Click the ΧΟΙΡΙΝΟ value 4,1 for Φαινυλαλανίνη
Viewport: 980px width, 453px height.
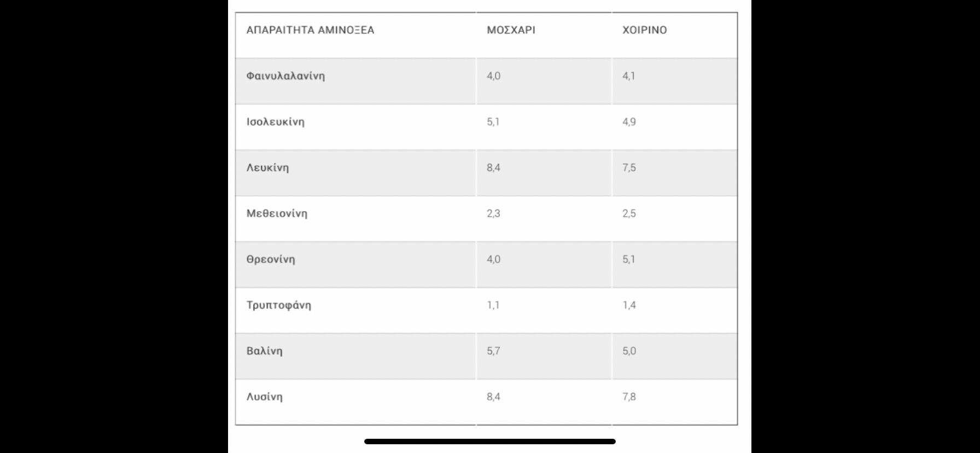click(x=628, y=76)
